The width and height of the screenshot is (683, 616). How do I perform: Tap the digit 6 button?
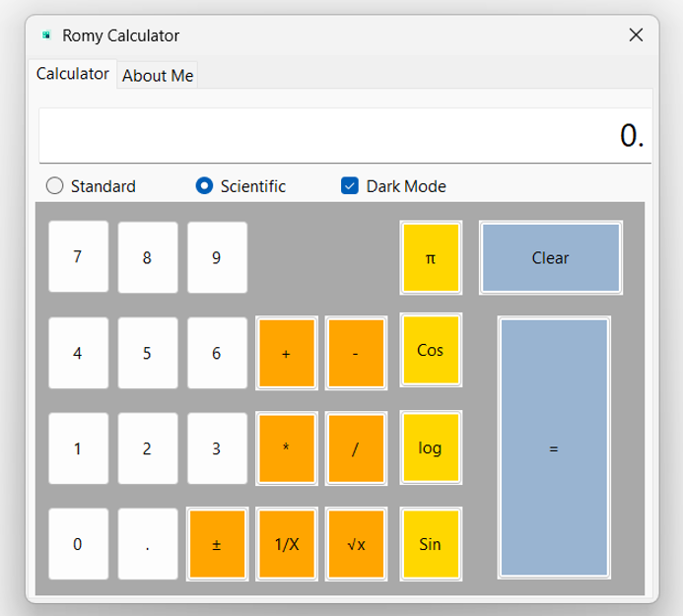[x=218, y=353]
